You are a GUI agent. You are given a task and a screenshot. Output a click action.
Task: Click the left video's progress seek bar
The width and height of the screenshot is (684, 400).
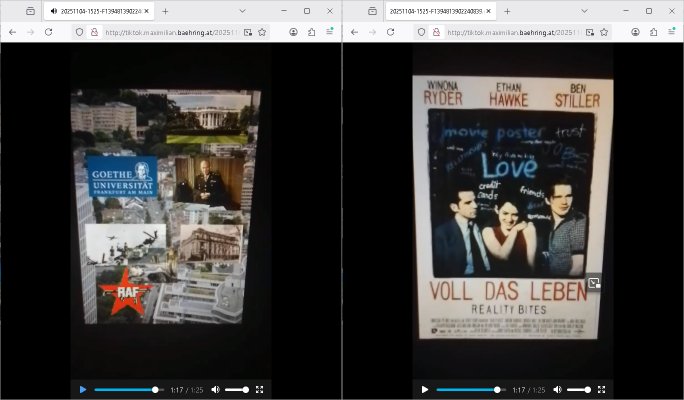125,389
